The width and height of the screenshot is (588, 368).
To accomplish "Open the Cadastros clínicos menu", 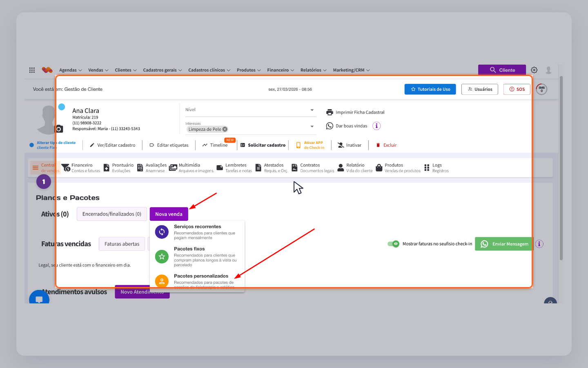I will pyautogui.click(x=209, y=70).
